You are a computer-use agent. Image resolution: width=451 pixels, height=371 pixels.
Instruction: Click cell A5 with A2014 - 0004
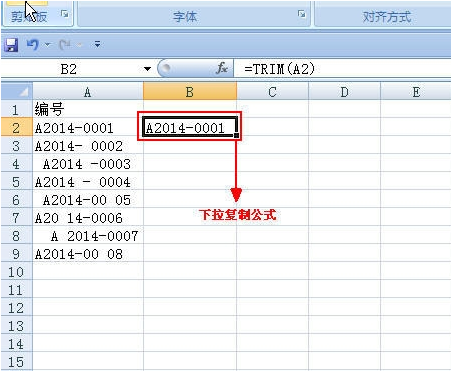click(x=88, y=181)
